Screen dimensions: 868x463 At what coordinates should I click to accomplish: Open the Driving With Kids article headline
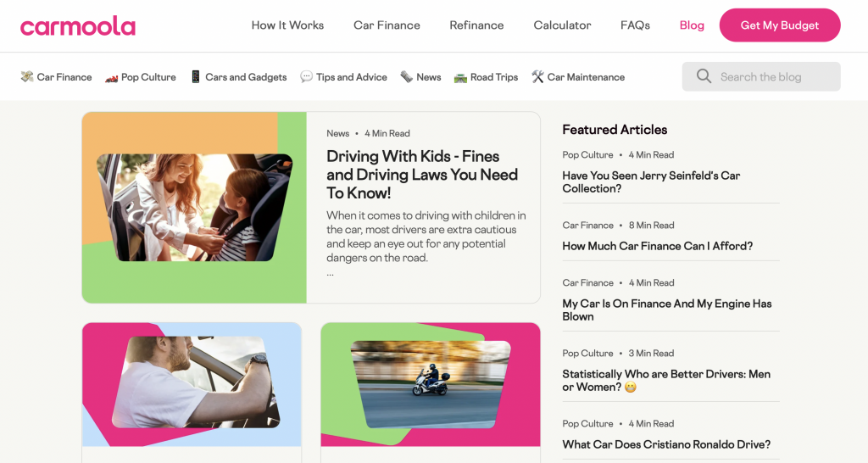pos(422,175)
